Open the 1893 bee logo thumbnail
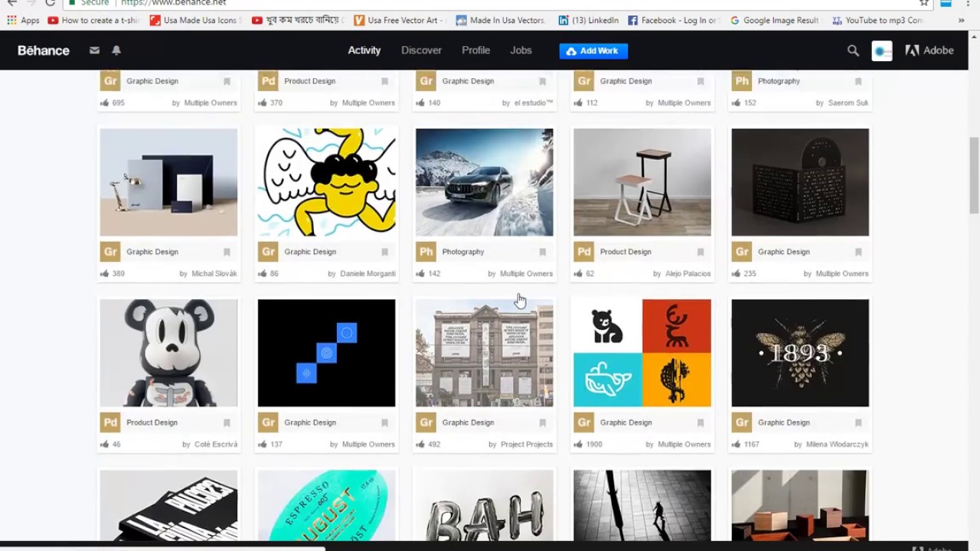This screenshot has height=551, width=980. pyautogui.click(x=799, y=353)
